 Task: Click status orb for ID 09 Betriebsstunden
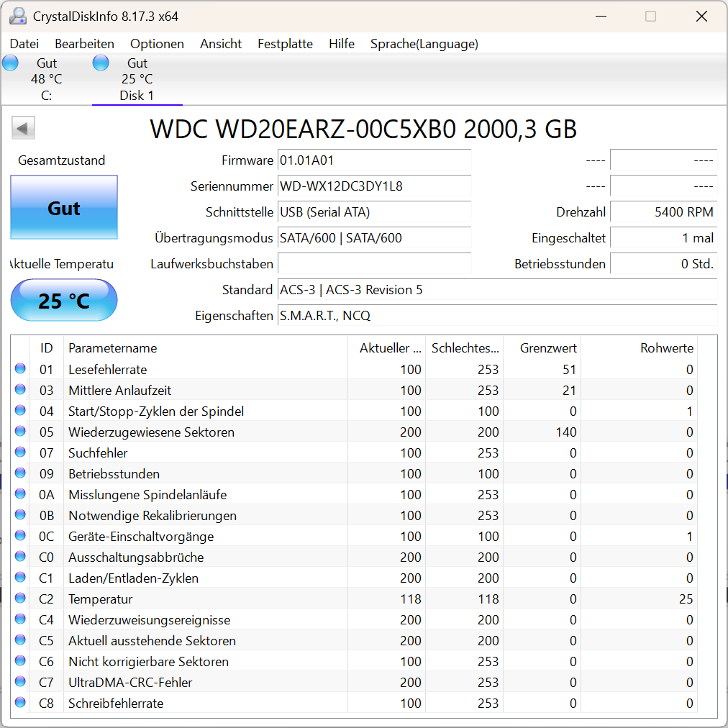20,473
